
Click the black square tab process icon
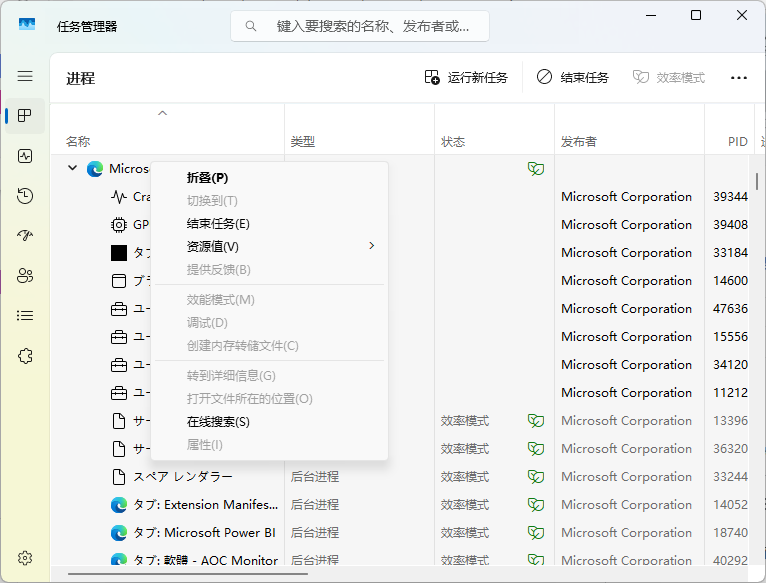[x=119, y=253]
